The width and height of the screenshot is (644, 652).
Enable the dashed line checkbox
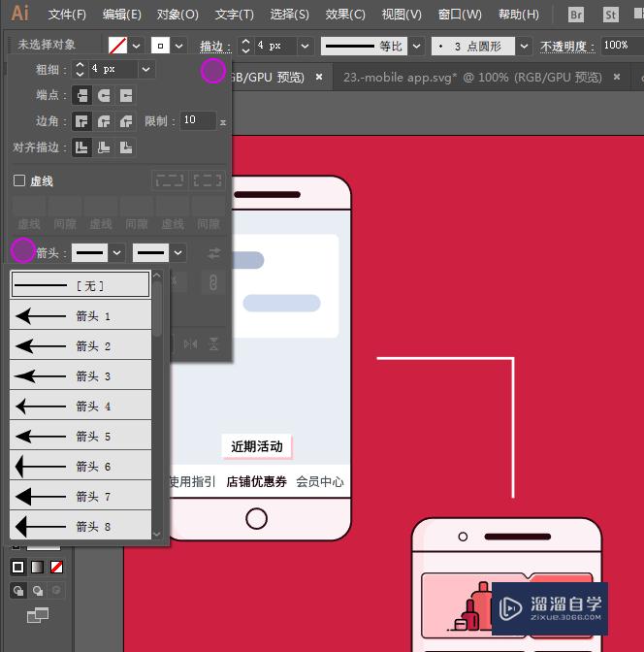click(x=19, y=180)
